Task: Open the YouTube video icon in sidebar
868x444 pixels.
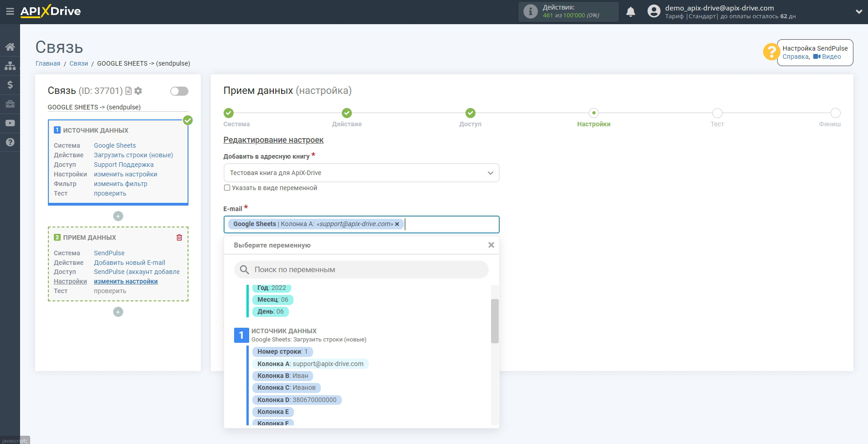Action: tap(10, 123)
